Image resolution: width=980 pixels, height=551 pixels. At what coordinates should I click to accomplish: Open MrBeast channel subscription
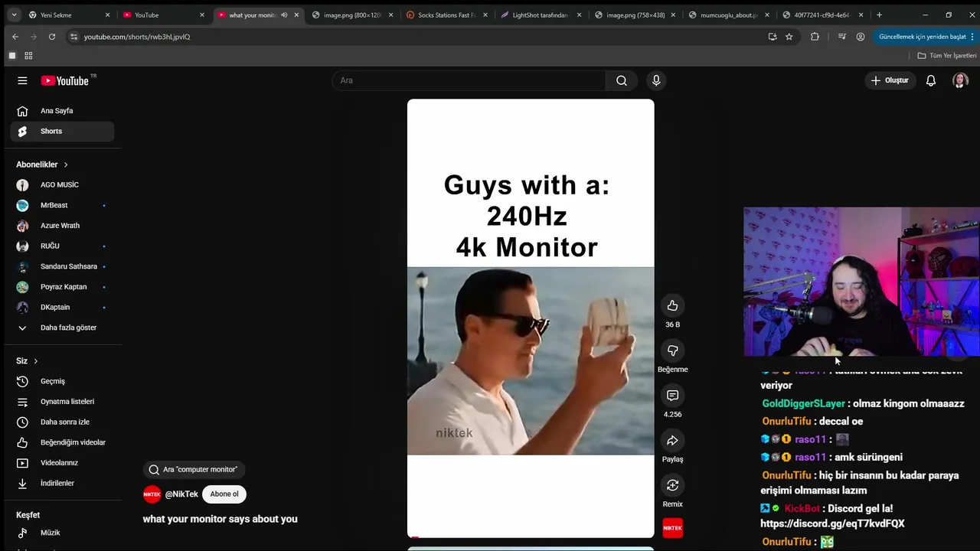pos(62,205)
